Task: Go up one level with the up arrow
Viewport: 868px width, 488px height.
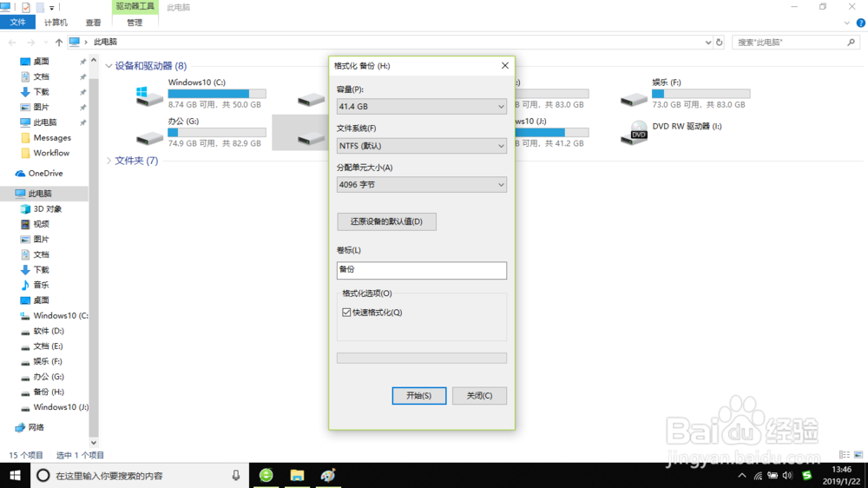Action: 59,42
